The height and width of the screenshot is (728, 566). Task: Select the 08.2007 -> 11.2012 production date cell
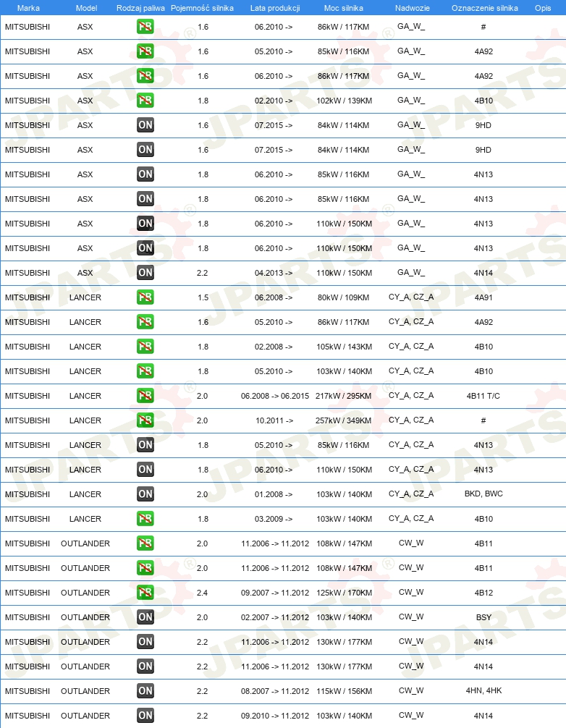click(x=275, y=691)
